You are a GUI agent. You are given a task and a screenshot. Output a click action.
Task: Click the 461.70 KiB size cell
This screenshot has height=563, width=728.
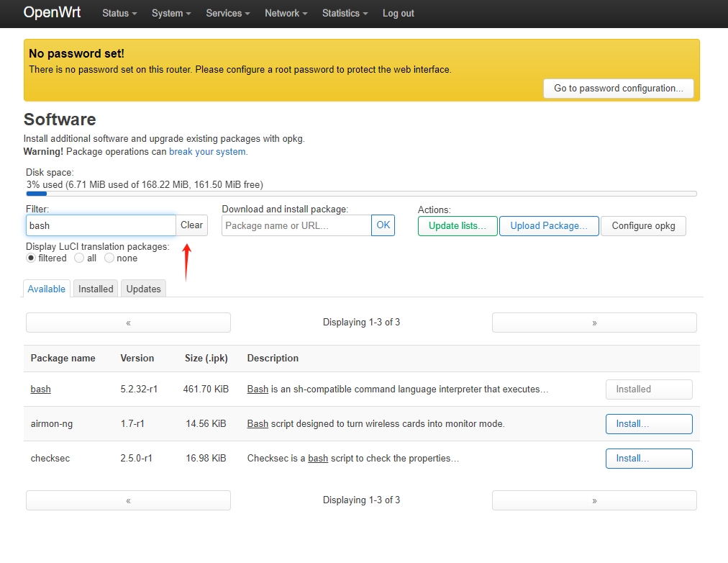tap(206, 389)
